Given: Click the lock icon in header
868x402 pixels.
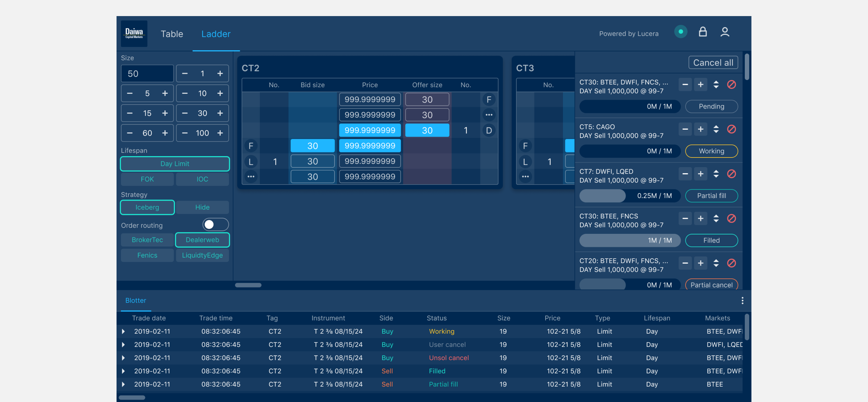Looking at the screenshot, I should (x=703, y=32).
